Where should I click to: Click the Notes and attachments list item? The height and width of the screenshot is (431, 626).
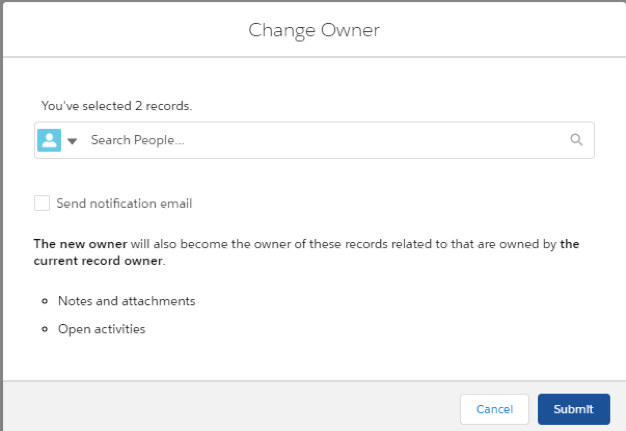click(127, 301)
